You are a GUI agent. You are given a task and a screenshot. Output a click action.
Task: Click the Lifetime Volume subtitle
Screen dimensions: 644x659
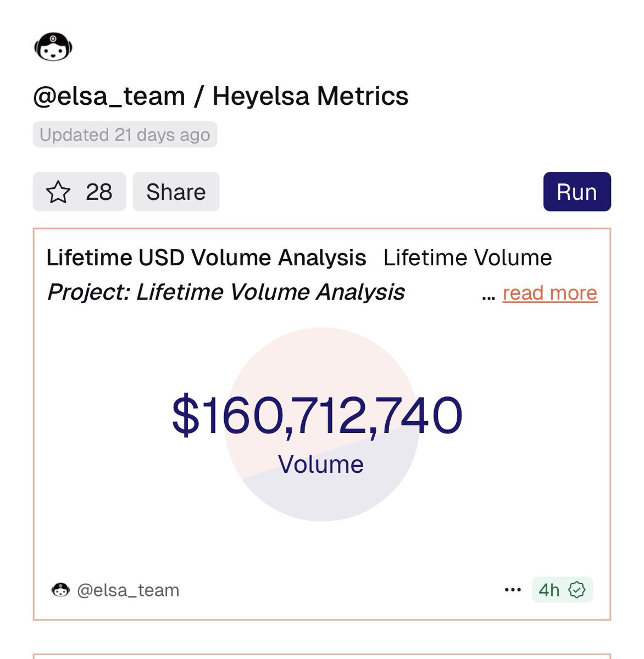(x=468, y=258)
